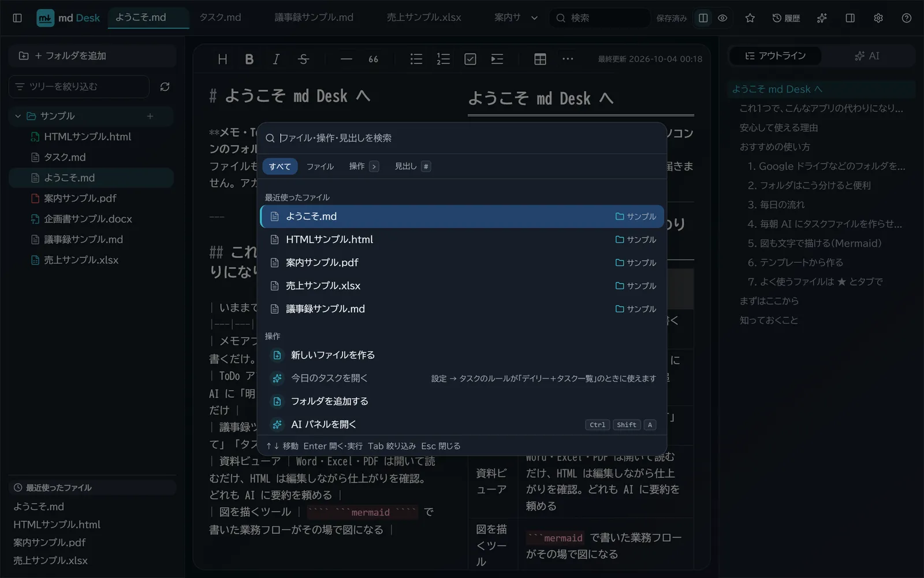924x578 pixels.
Task: Click the sparkle AI icon in top bar
Action: [x=822, y=18]
